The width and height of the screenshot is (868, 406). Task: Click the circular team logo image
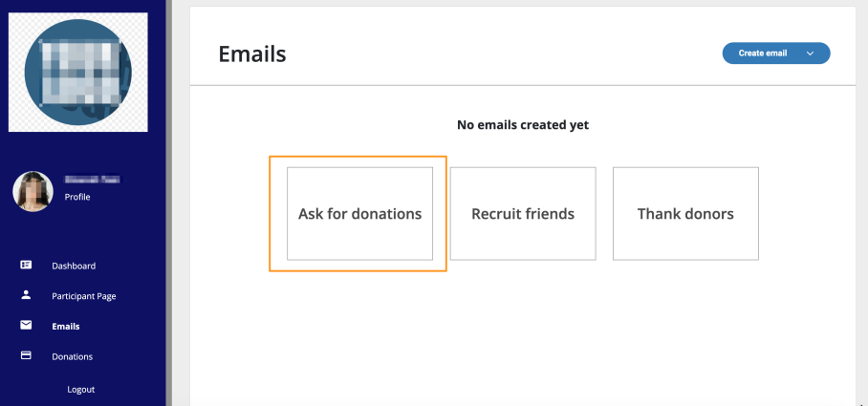tap(78, 72)
